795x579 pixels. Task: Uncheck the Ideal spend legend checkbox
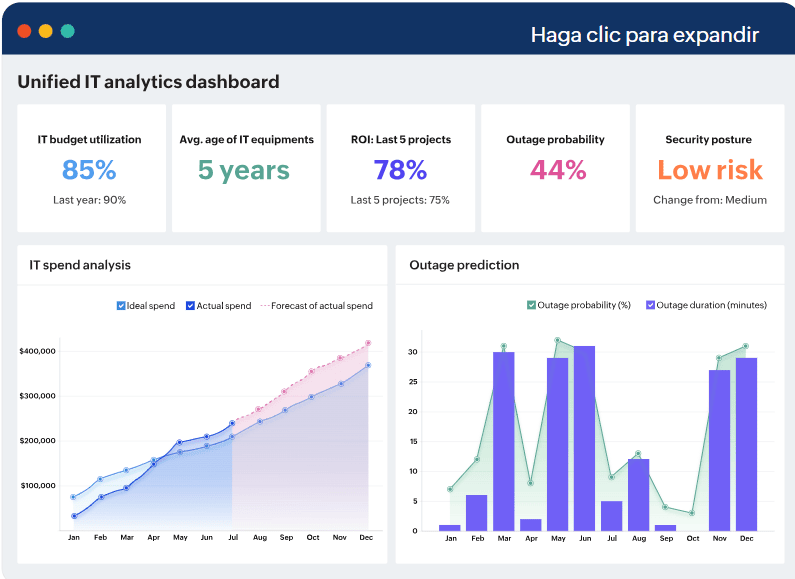tap(121, 306)
